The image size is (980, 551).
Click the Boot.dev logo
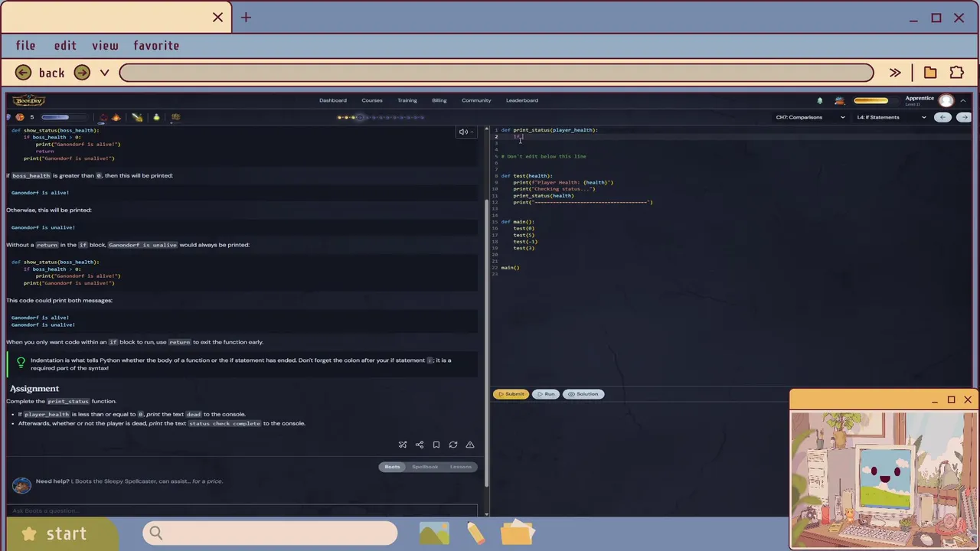coord(29,100)
